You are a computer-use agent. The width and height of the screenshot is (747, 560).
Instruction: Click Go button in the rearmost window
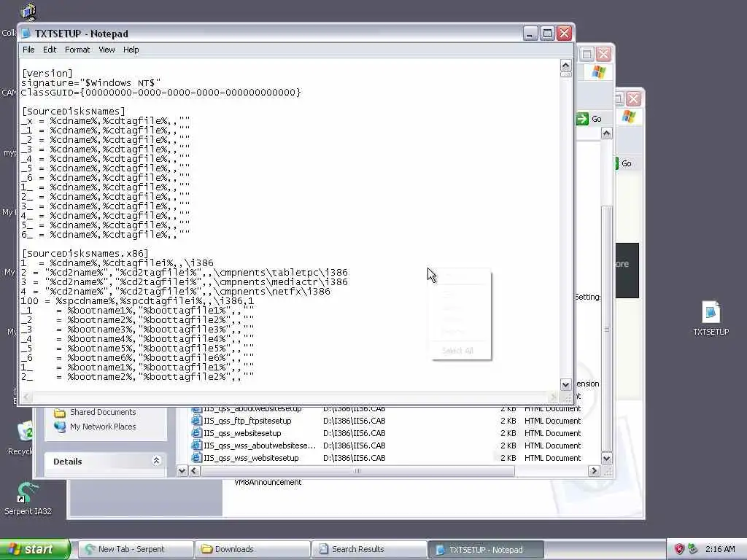tap(624, 163)
